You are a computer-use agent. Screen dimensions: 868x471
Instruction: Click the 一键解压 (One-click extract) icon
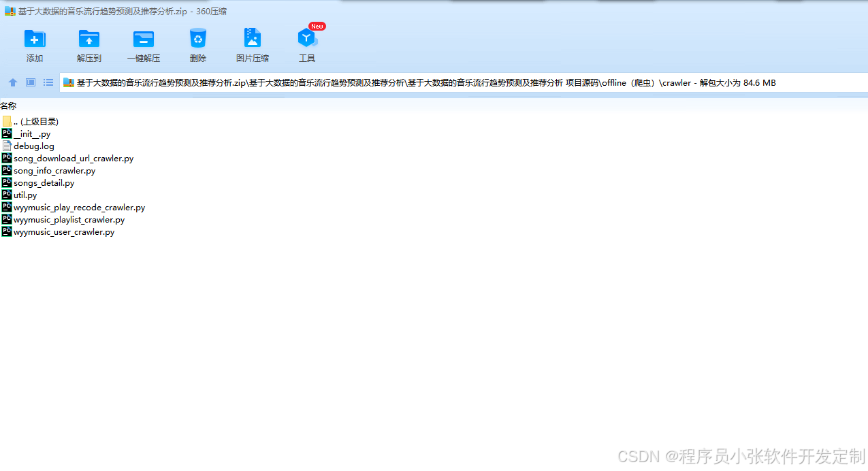coord(144,39)
